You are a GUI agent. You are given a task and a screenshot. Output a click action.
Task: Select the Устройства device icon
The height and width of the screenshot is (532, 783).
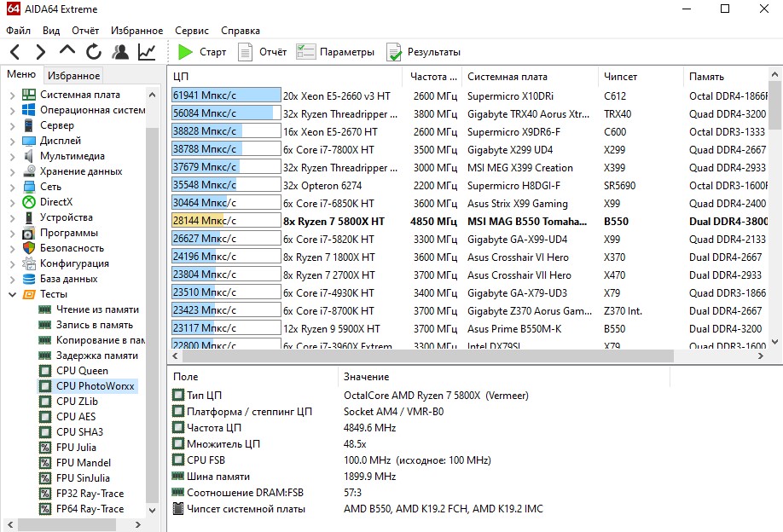pyautogui.click(x=29, y=217)
